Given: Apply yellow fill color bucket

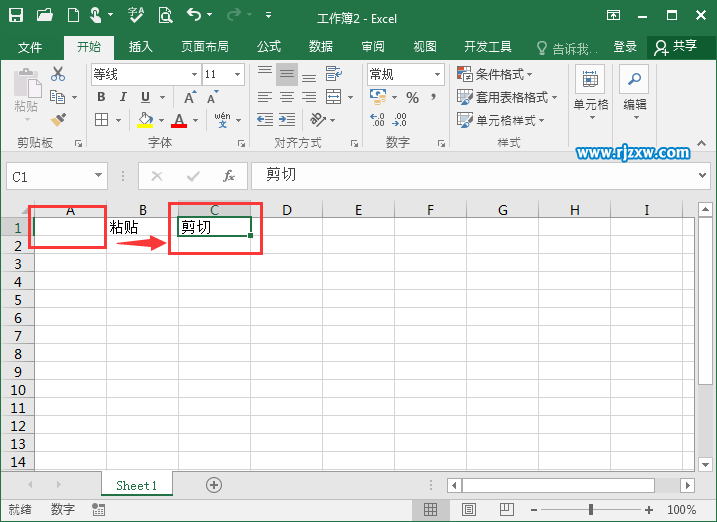Looking at the screenshot, I should (x=145, y=120).
